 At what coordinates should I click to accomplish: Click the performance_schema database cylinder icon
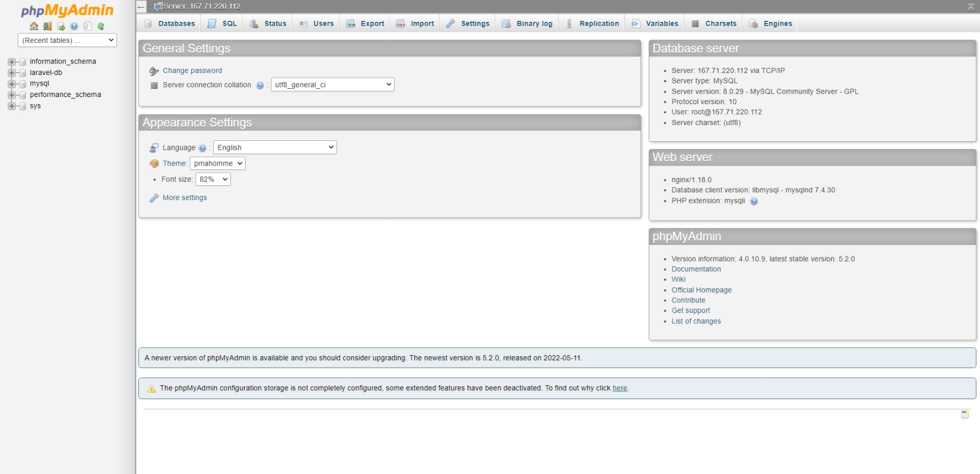coord(23,95)
